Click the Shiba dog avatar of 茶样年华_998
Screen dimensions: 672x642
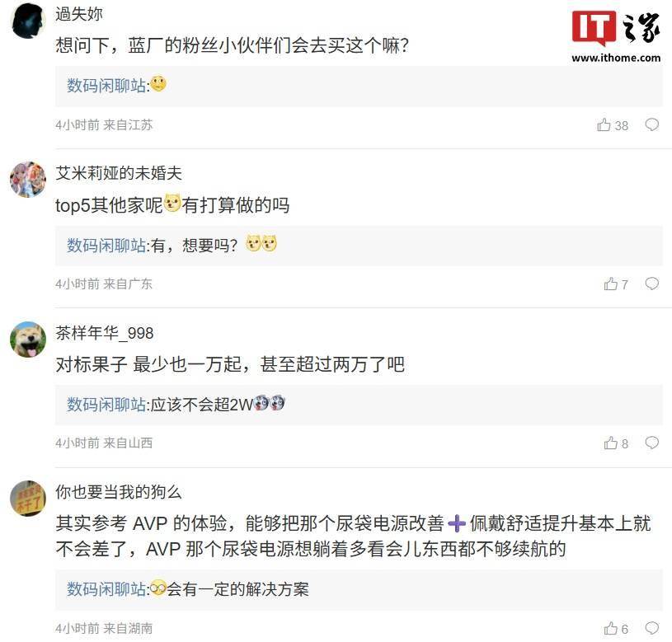tap(28, 340)
